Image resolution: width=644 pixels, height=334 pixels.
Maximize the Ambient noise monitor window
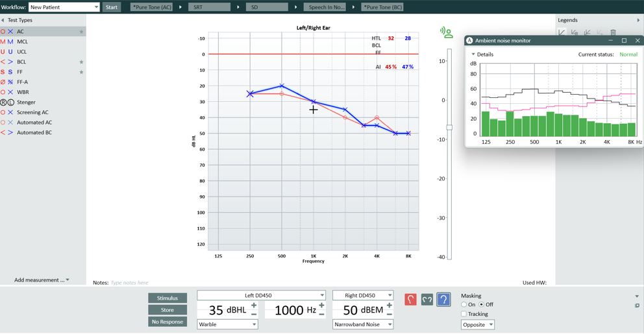[625, 41]
